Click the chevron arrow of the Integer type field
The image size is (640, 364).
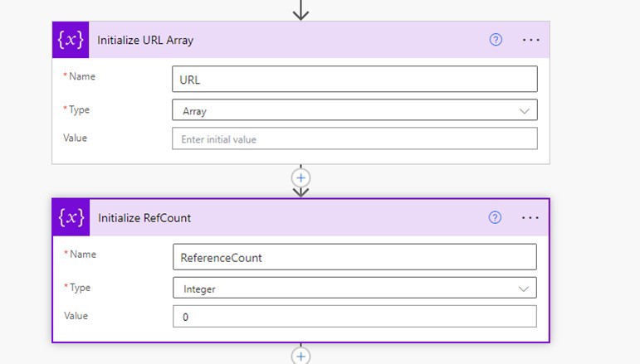pos(523,288)
